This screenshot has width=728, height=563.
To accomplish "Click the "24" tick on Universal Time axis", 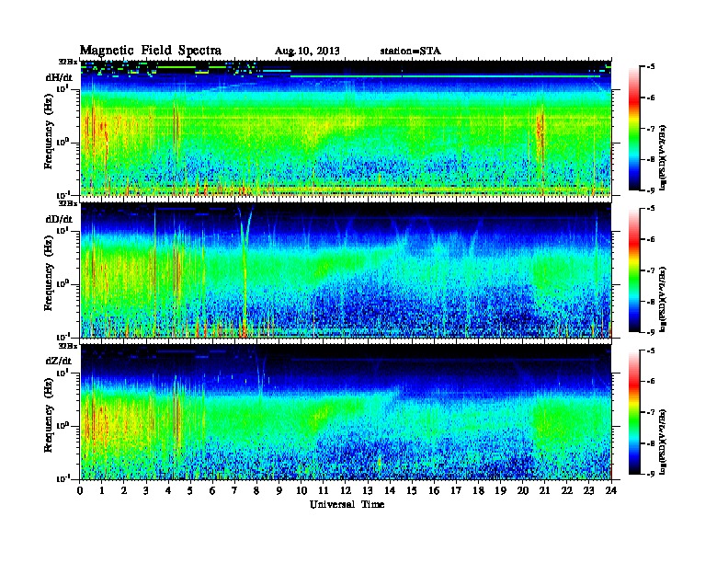I will tap(611, 490).
